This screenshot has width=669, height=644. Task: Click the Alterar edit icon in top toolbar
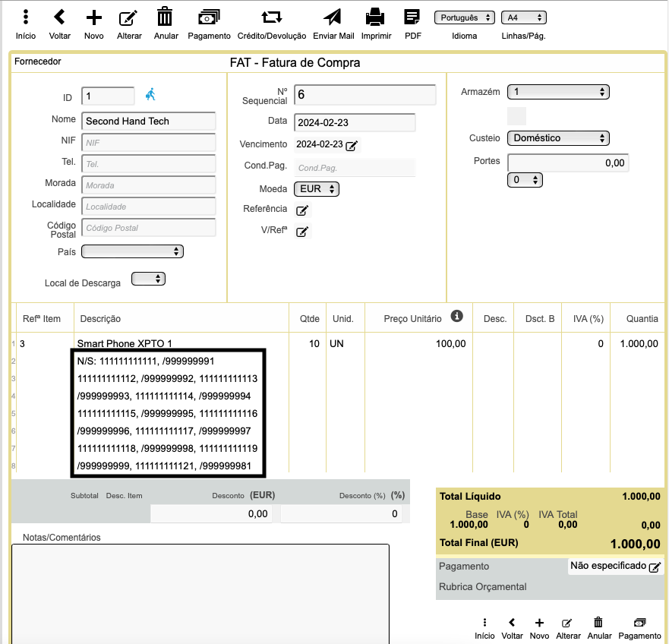click(128, 17)
